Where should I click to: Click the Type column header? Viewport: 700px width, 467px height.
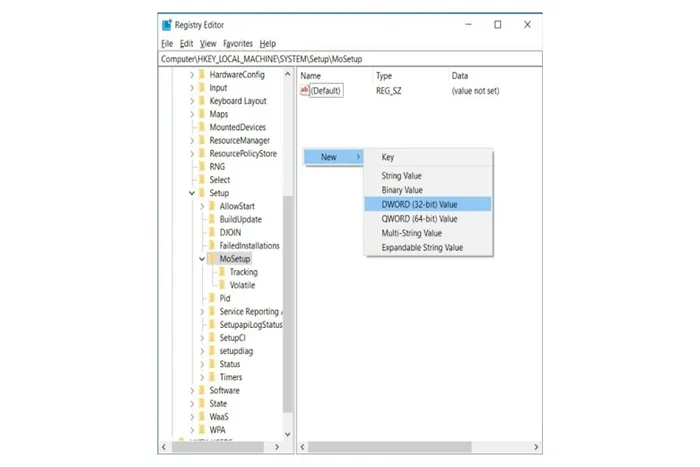click(384, 76)
